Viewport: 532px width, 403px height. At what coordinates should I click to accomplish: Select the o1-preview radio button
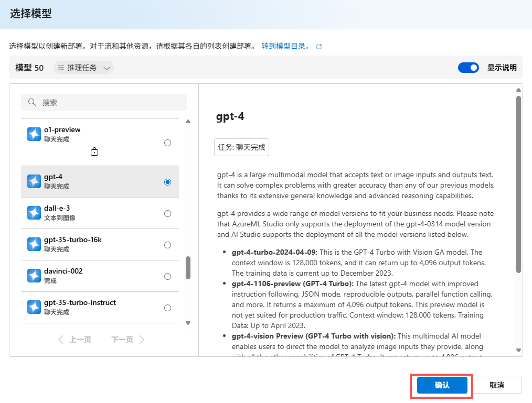[x=167, y=142]
